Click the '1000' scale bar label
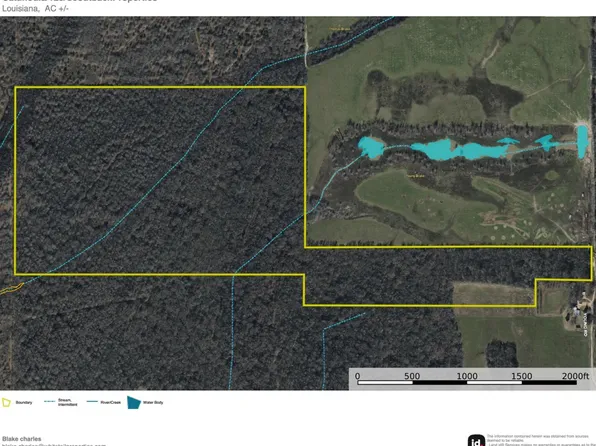The width and height of the screenshot is (596, 446). 467,376
